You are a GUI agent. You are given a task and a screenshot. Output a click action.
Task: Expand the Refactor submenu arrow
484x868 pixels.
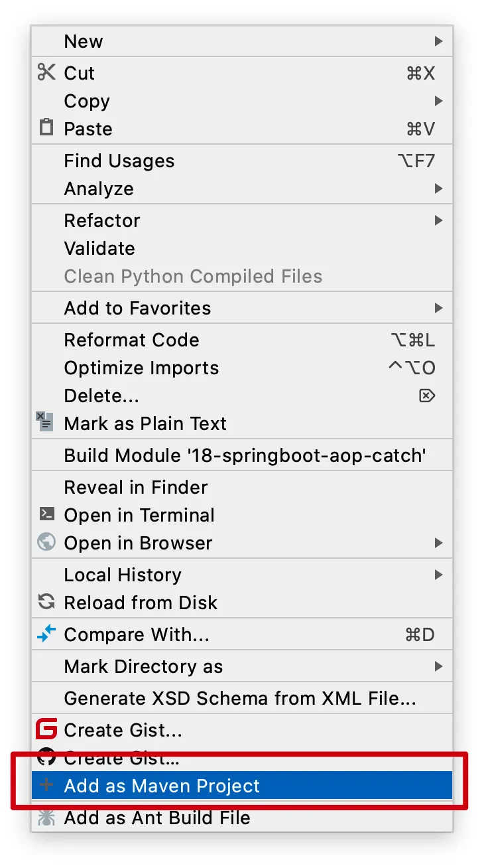pos(438,220)
